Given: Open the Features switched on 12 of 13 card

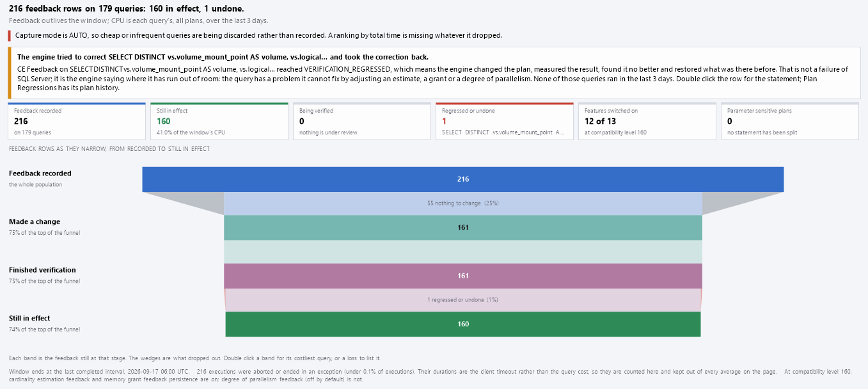Looking at the screenshot, I should coord(647,121).
